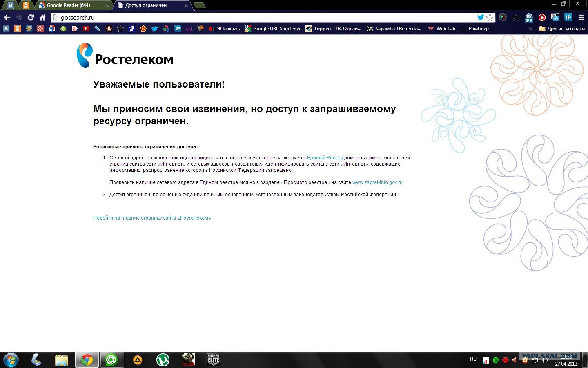Click the IPA extension icon

tap(529, 18)
